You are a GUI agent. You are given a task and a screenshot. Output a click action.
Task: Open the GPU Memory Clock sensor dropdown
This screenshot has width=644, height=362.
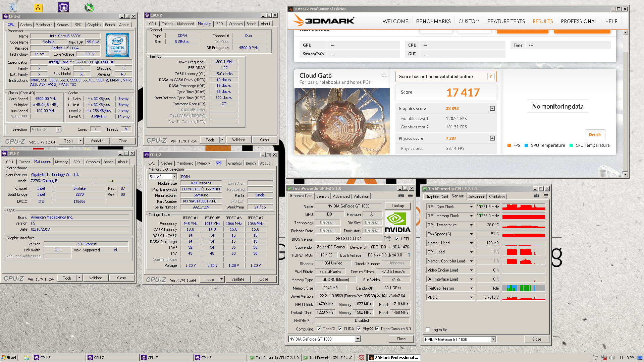pos(471,216)
